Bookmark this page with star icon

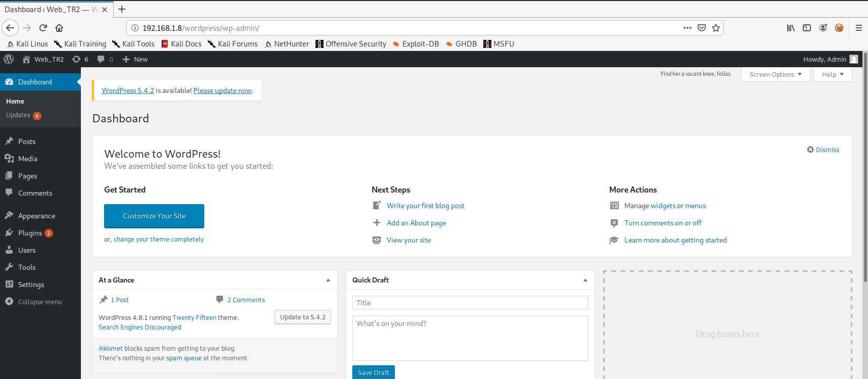716,28
